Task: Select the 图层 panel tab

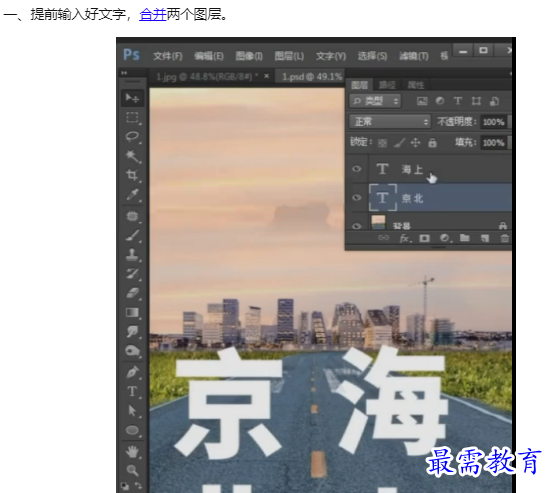Action: point(360,85)
